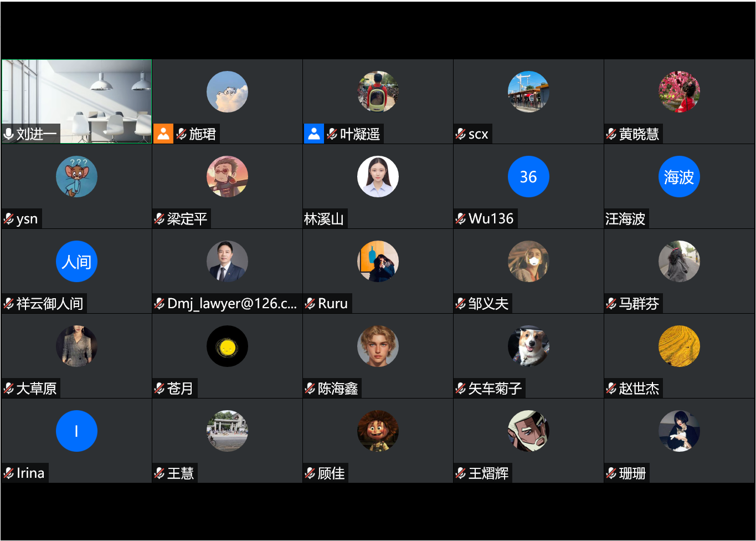
Task: Click muted mic icon next to Irina
Action: click(9, 473)
